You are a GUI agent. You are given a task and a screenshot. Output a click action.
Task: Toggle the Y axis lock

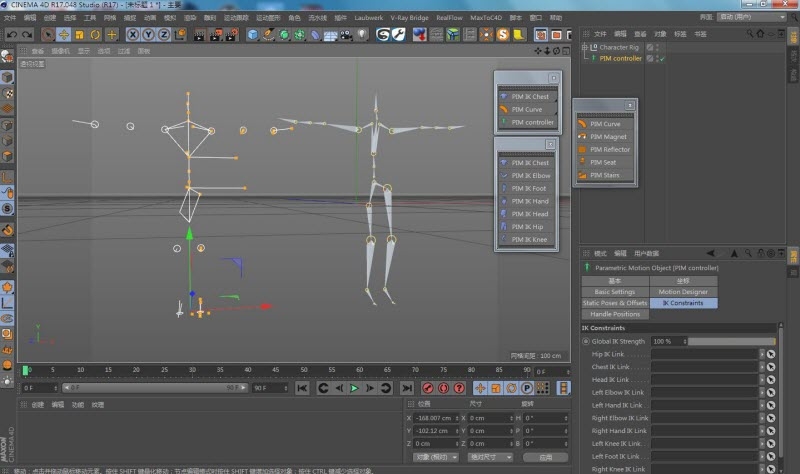click(148, 34)
